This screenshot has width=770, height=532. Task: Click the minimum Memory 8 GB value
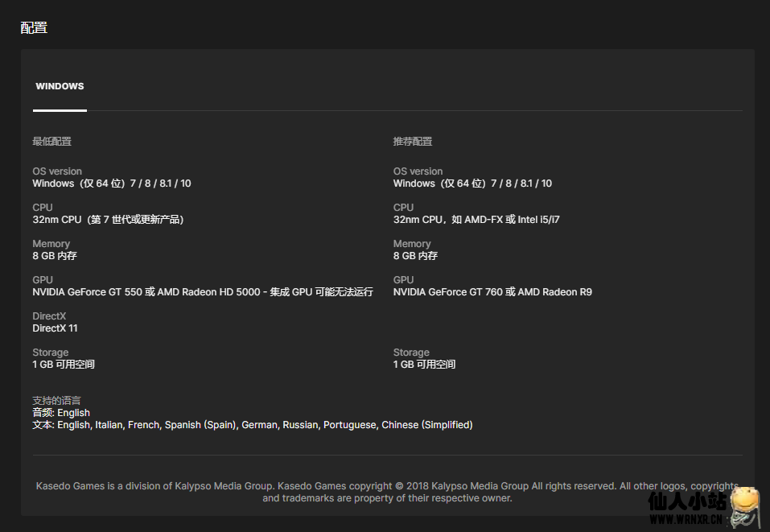point(55,256)
